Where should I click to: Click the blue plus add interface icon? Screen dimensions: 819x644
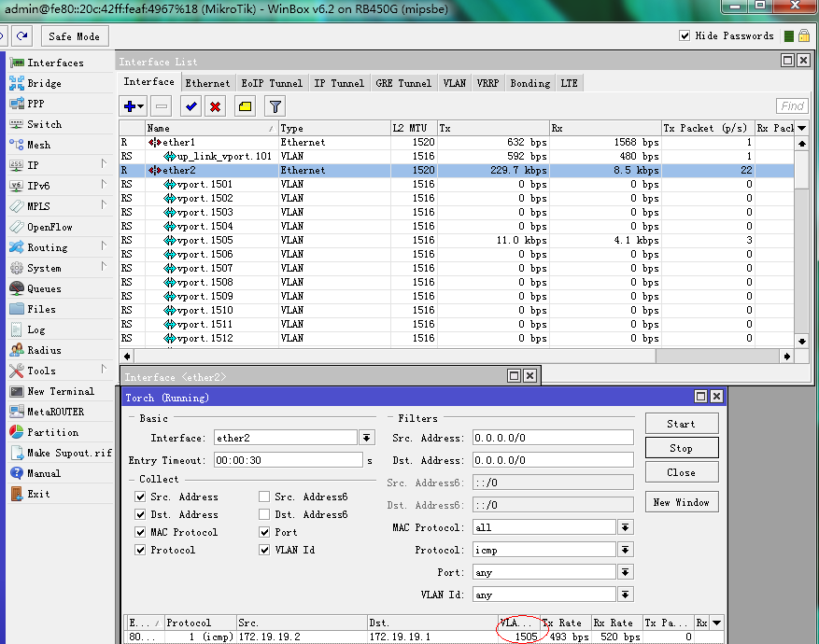131,106
